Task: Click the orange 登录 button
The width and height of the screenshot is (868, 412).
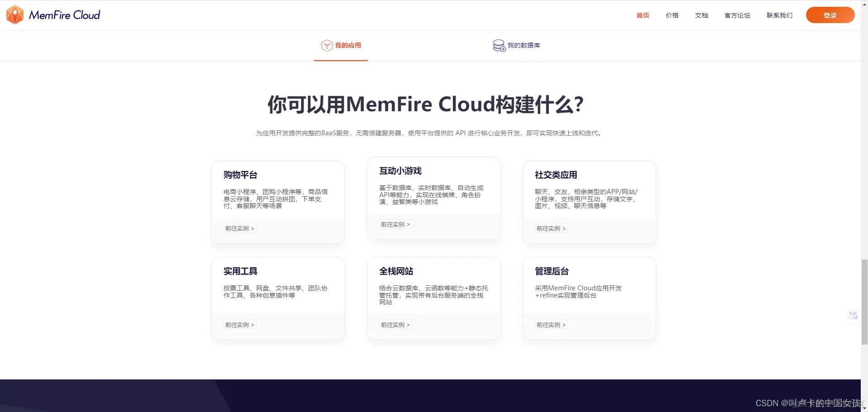Action: [x=830, y=15]
